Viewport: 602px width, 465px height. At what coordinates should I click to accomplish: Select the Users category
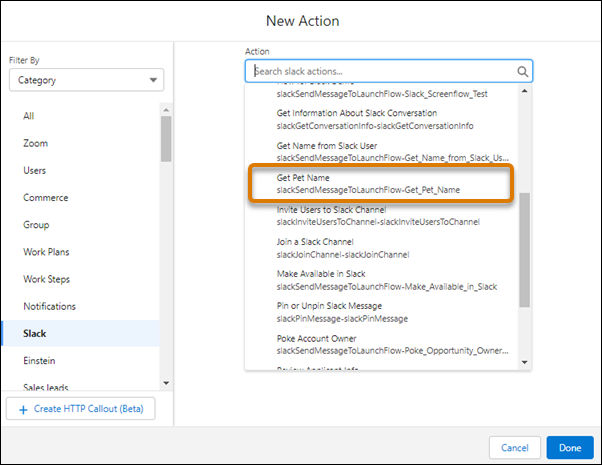point(80,170)
